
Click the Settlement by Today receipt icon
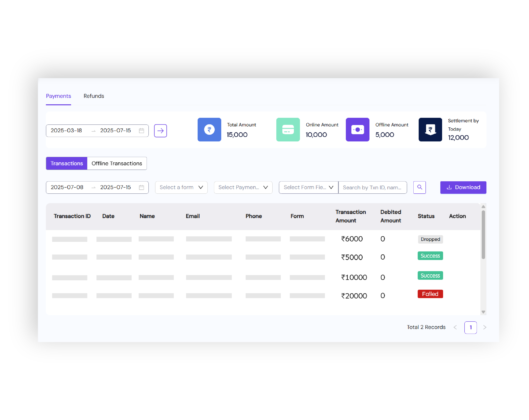pos(430,130)
